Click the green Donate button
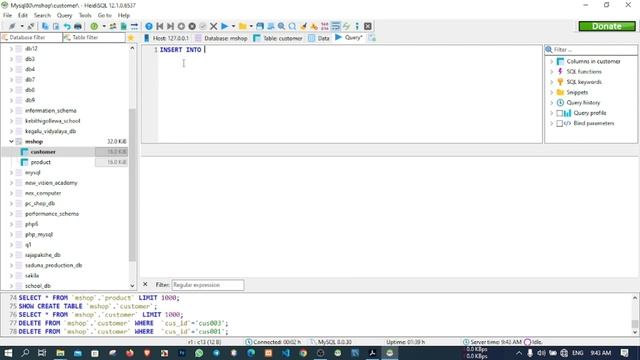Viewport: 640px width, 360px height. (607, 26)
